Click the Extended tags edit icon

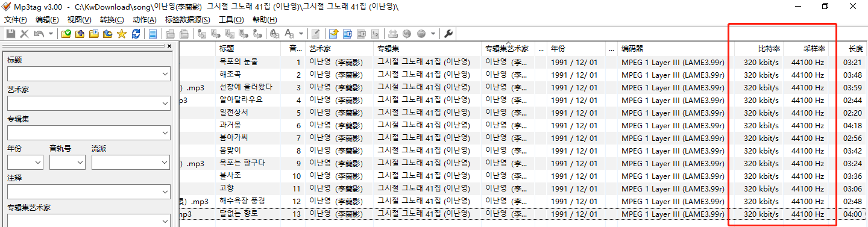point(315,34)
